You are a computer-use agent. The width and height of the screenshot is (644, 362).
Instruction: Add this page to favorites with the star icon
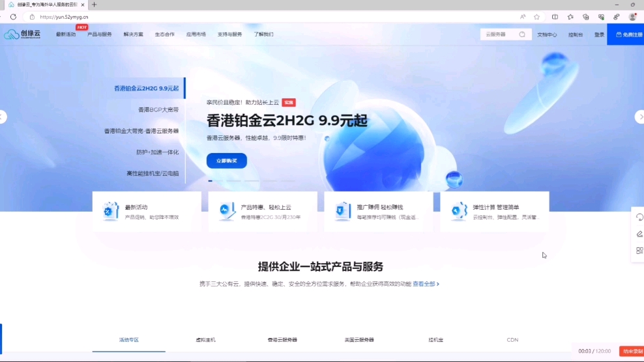click(537, 17)
